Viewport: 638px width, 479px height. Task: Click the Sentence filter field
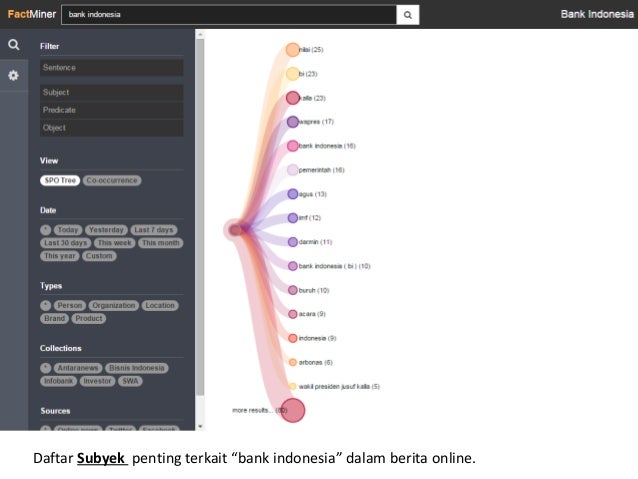coord(111,68)
